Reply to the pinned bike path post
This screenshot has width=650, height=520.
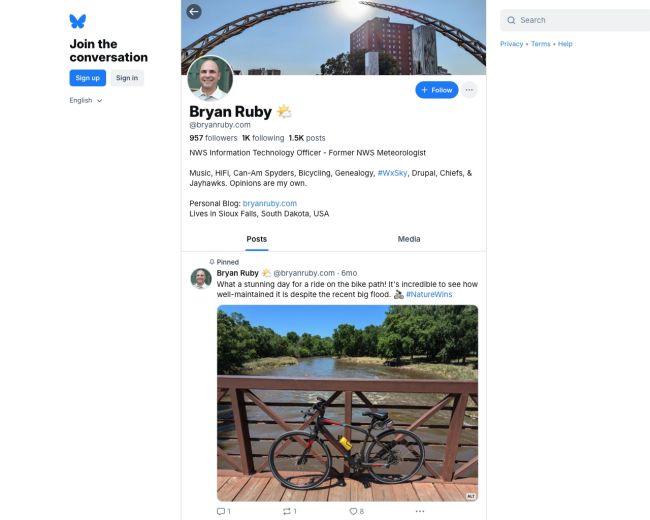[x=222, y=511]
